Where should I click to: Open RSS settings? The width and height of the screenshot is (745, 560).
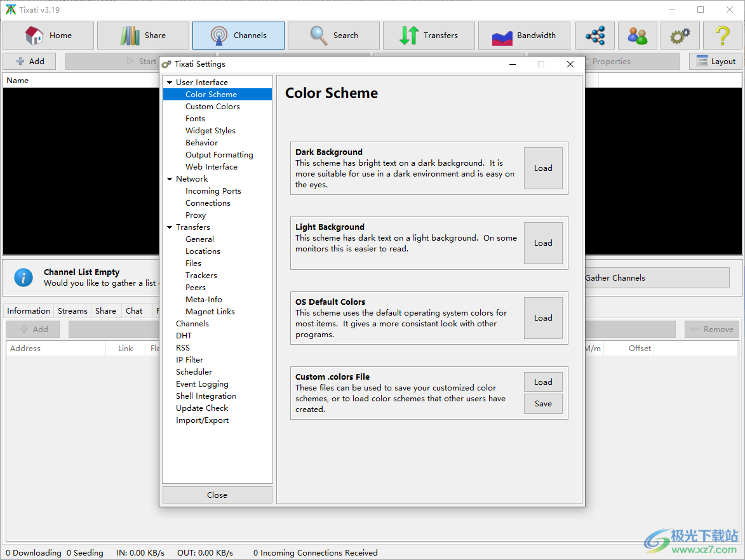[183, 348]
